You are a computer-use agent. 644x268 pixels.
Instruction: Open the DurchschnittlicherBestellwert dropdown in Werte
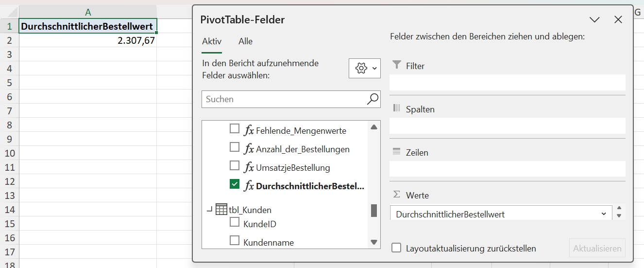pyautogui.click(x=604, y=214)
